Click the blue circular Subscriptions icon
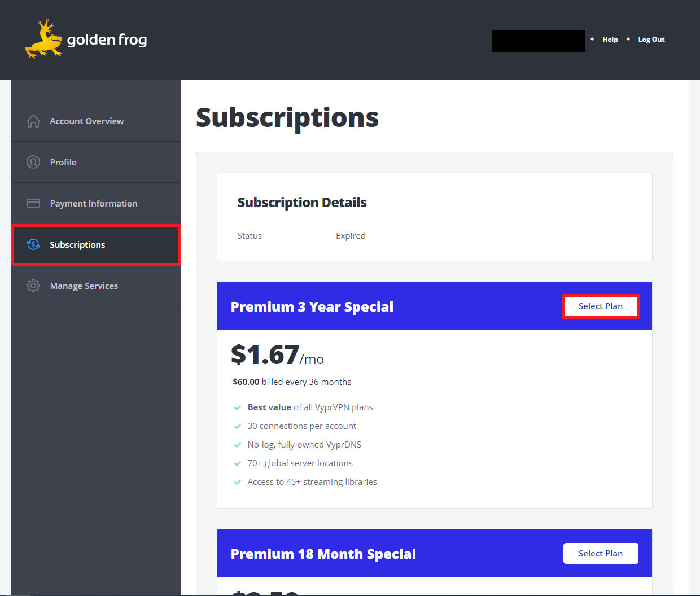The height and width of the screenshot is (596, 700). click(x=33, y=244)
